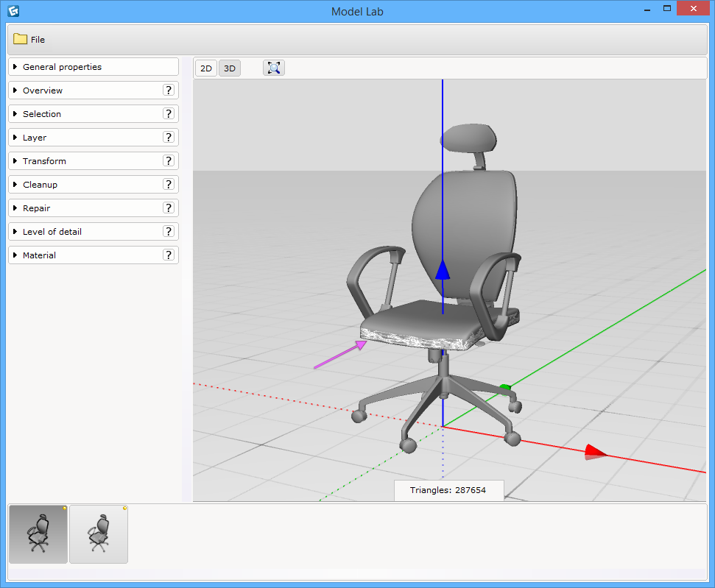Maximize the Model Lab window
Viewport: 715px width, 588px height.
coord(667,9)
